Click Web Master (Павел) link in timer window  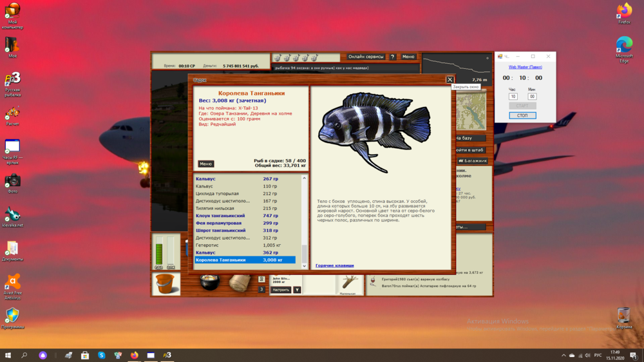coord(526,67)
